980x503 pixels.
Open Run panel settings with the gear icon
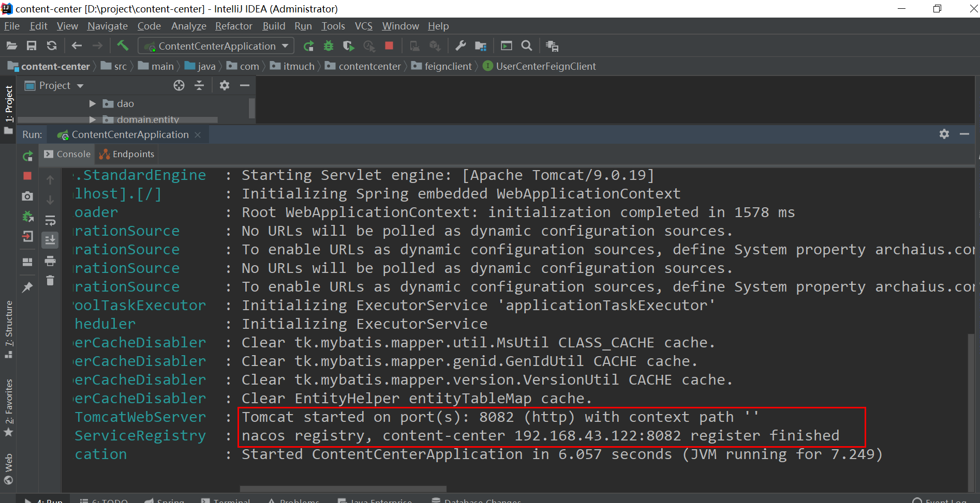click(x=944, y=134)
